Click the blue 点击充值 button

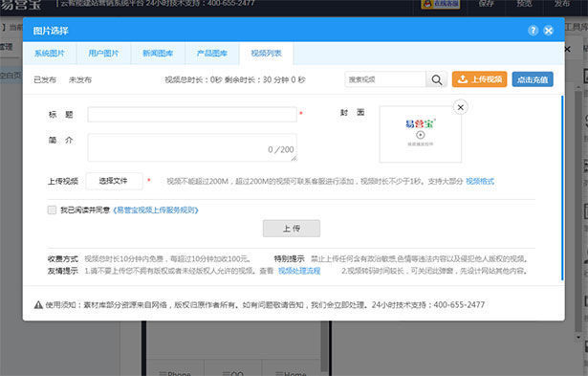pos(533,79)
